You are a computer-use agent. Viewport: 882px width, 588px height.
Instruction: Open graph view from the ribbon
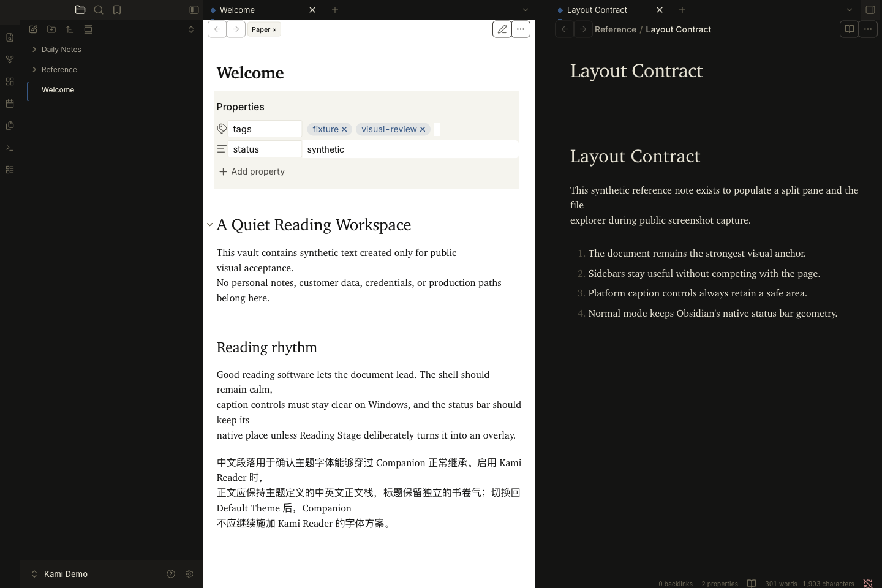[x=10, y=59]
